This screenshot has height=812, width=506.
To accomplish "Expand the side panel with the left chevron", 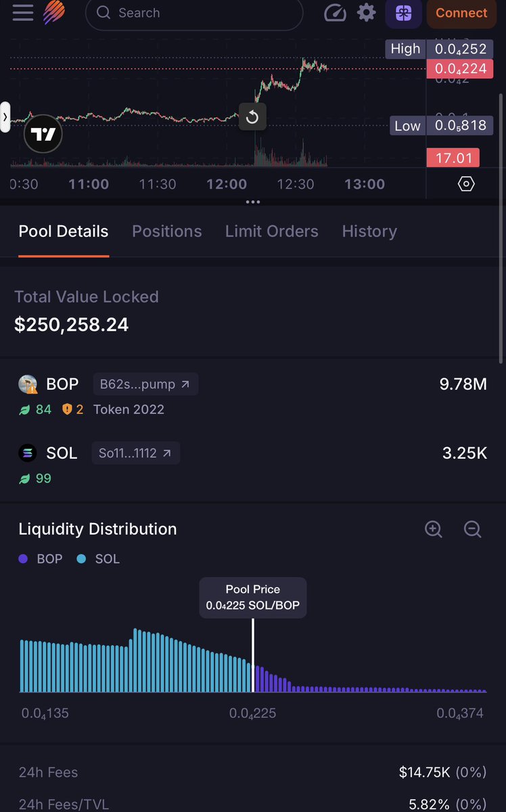I will point(5,117).
